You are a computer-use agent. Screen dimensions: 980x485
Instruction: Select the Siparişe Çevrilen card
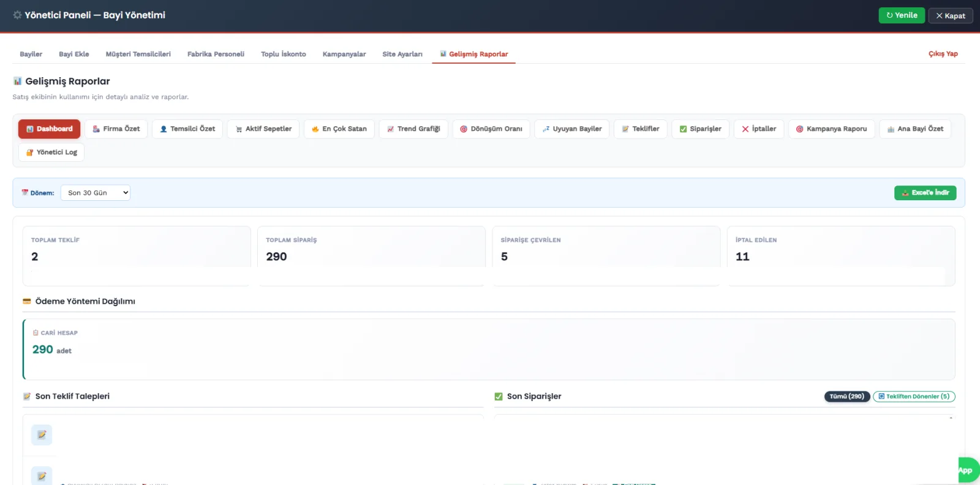click(x=606, y=256)
